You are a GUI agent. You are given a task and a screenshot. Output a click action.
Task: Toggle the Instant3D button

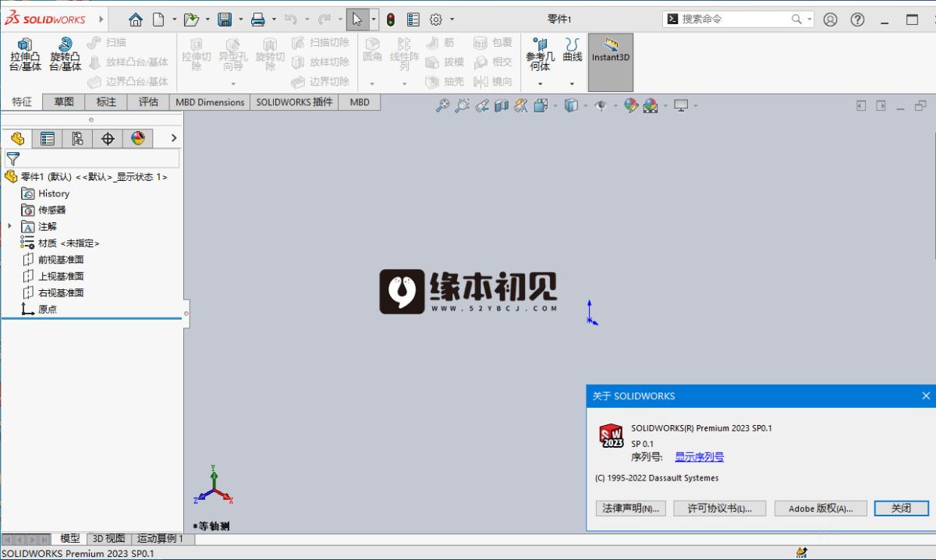tap(611, 62)
